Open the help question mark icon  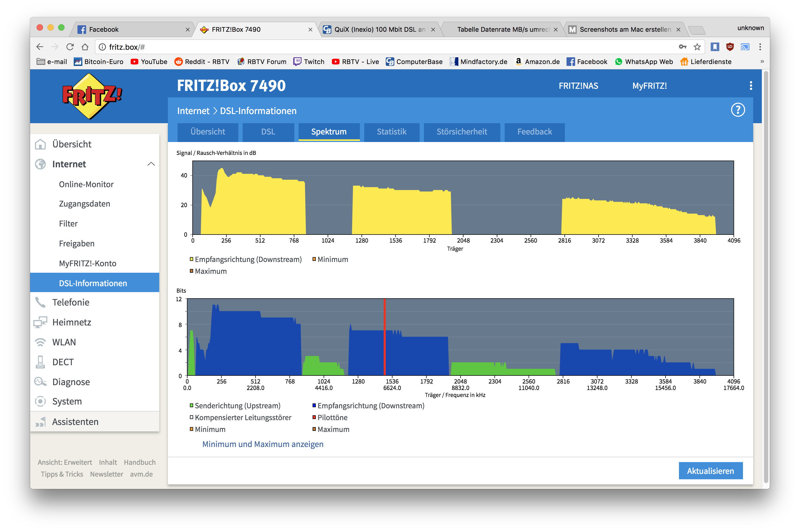(x=738, y=110)
